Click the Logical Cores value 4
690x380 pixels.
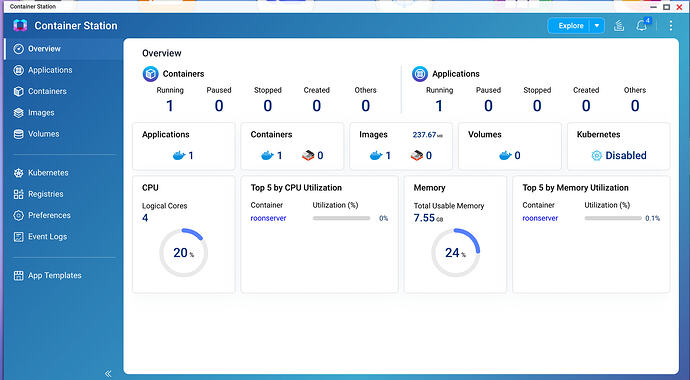tap(145, 218)
